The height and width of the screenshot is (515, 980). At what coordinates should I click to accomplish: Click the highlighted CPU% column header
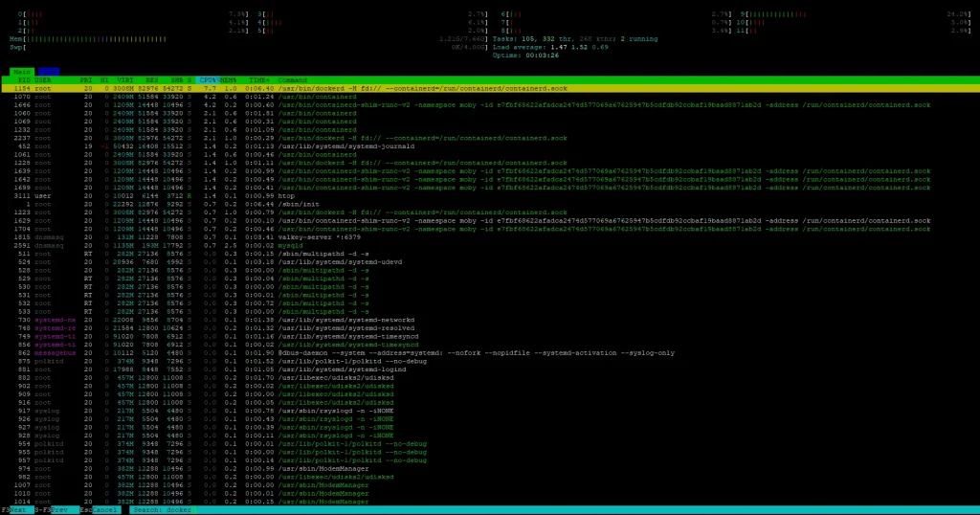coord(208,80)
